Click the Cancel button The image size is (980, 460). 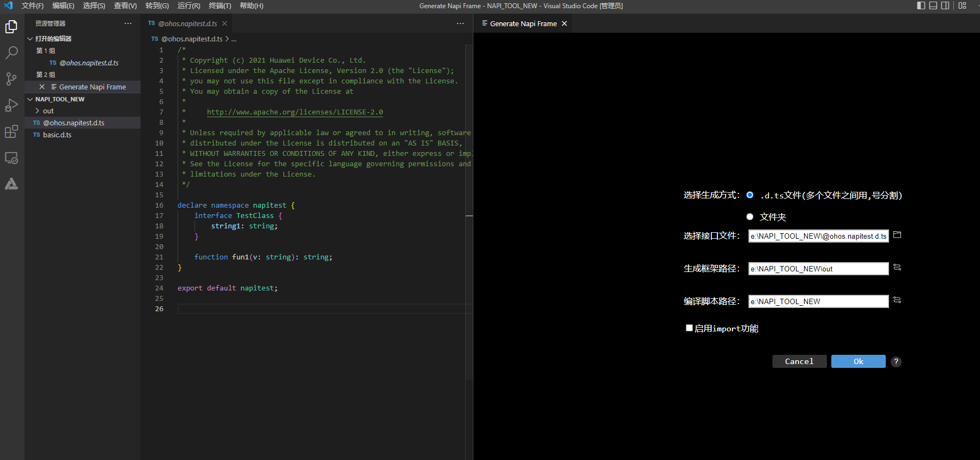coord(799,361)
